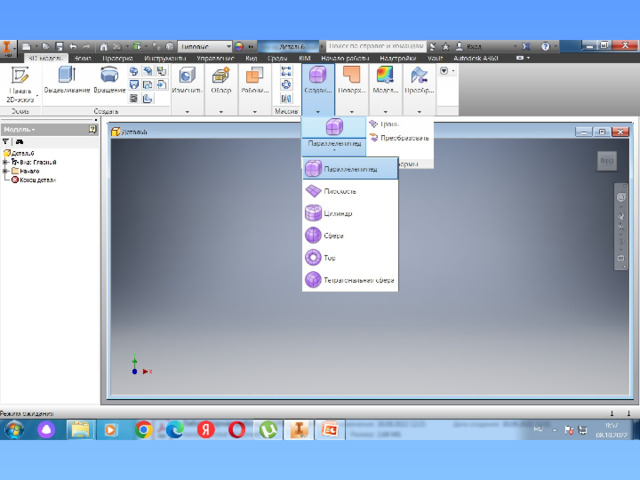Switch to the Инструменты ribbon tab

click(164, 58)
